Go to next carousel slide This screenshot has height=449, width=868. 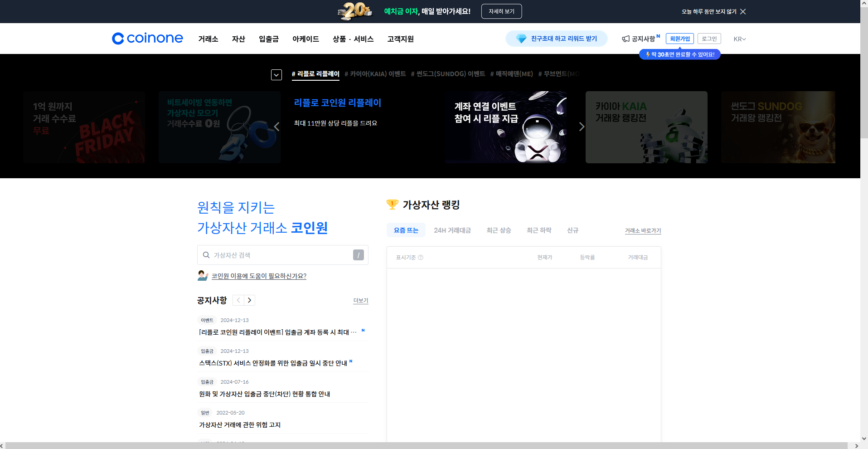pos(582,127)
